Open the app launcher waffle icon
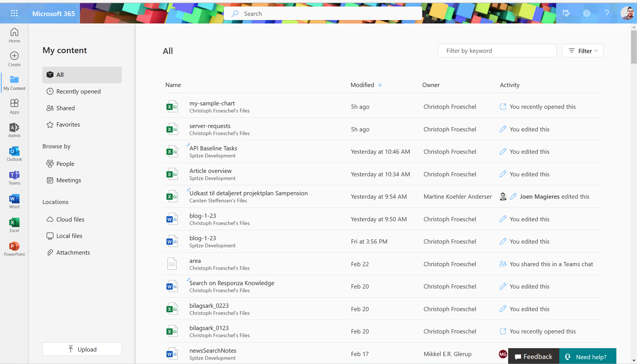Screen dimensions: 637x364 [x=14, y=13]
